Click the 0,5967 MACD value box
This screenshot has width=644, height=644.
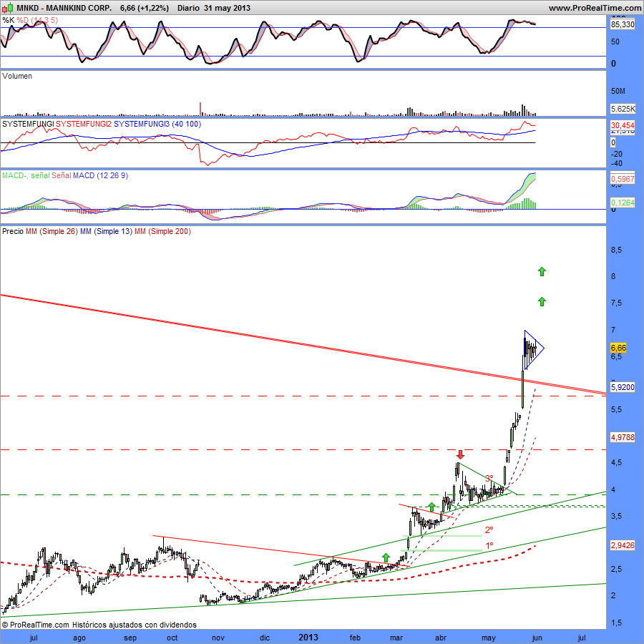[623, 179]
